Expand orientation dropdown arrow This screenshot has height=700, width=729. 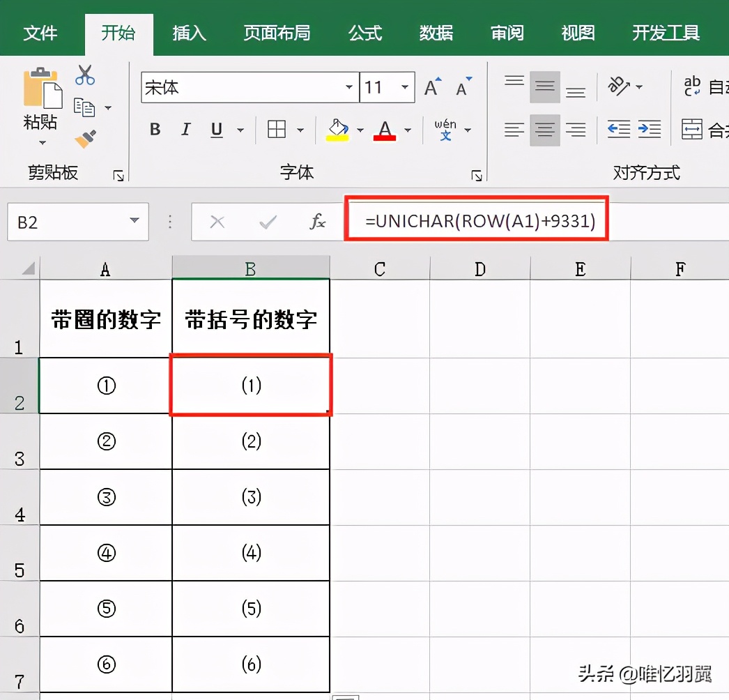point(639,86)
